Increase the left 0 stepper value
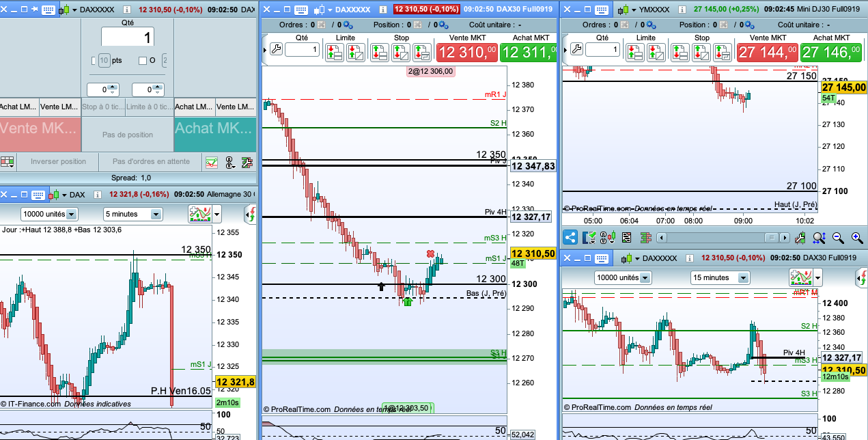This screenshot has height=440, width=868. point(113,87)
